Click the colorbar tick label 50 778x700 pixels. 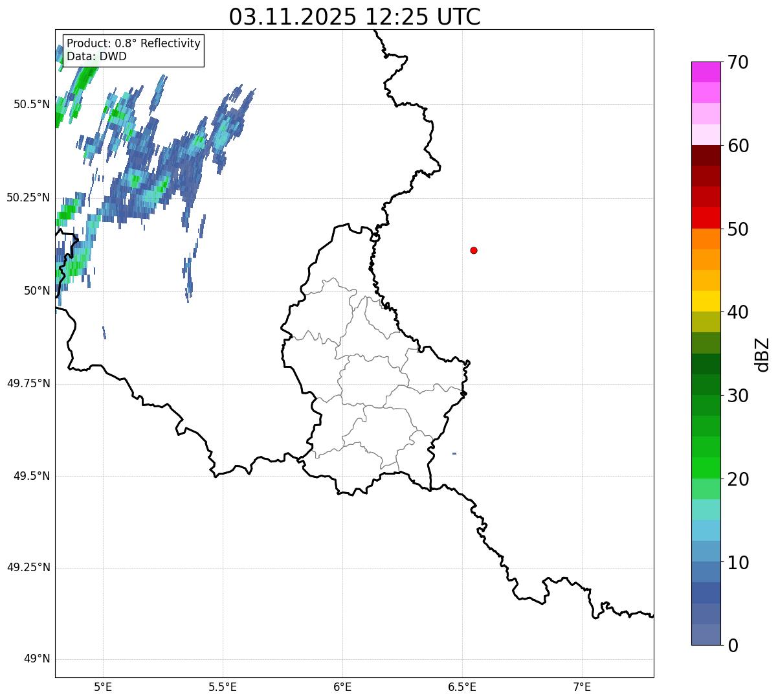point(738,229)
